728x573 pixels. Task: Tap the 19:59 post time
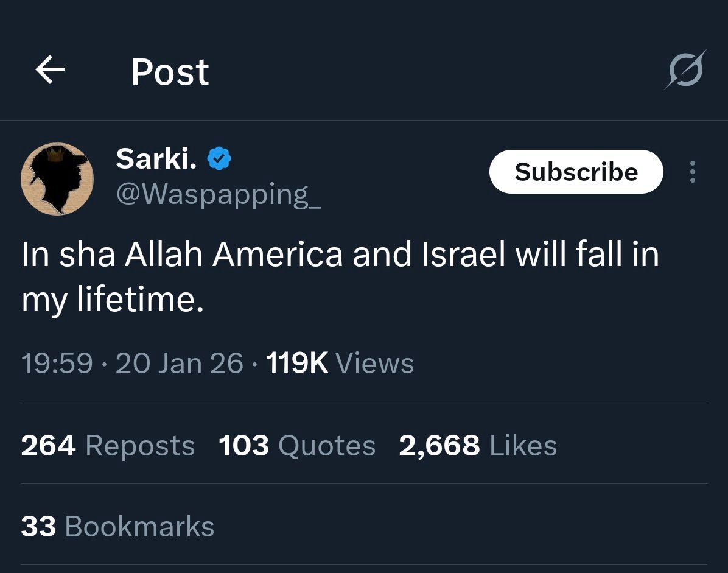coord(57,364)
